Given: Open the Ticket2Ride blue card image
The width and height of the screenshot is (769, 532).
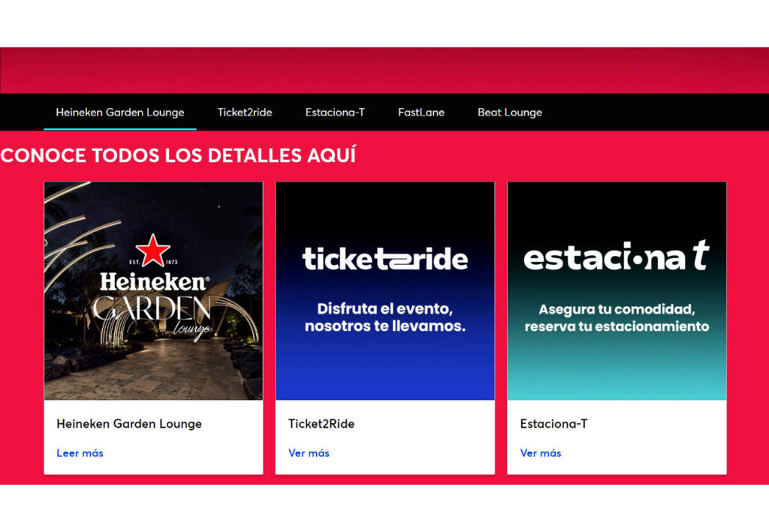Looking at the screenshot, I should coord(385,291).
